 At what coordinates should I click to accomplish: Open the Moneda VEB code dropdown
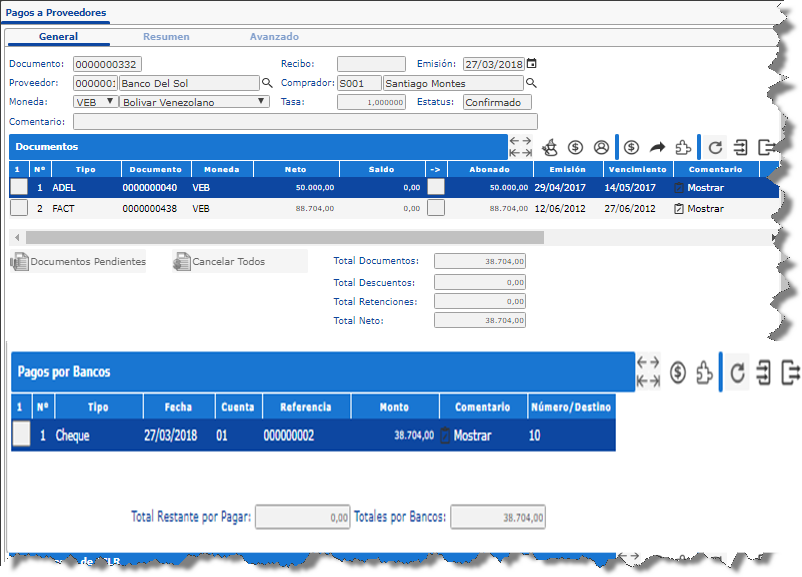95,101
